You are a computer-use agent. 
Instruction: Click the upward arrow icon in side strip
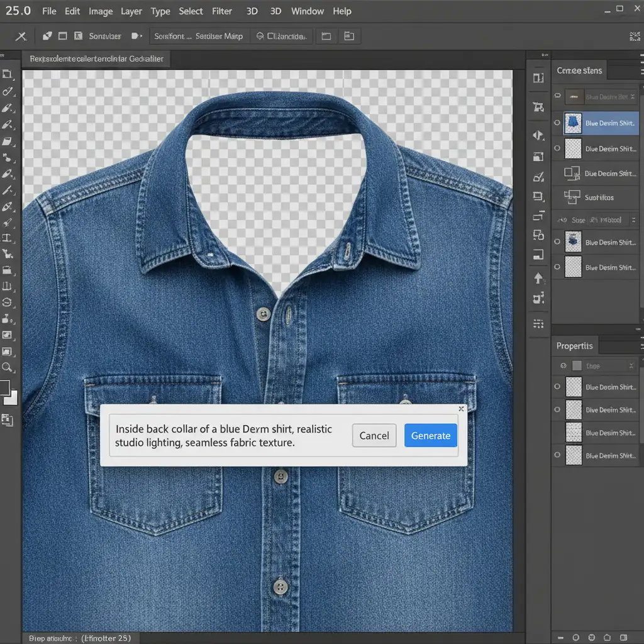tap(538, 278)
